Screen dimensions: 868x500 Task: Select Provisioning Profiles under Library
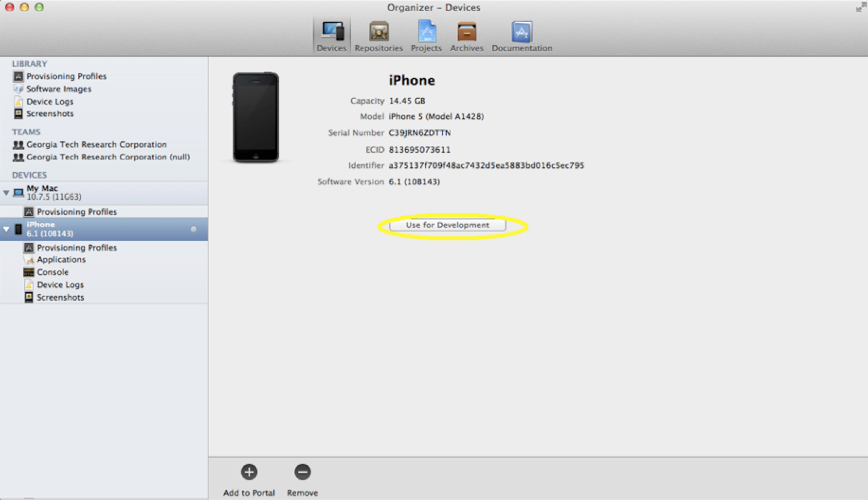pyautogui.click(x=66, y=77)
